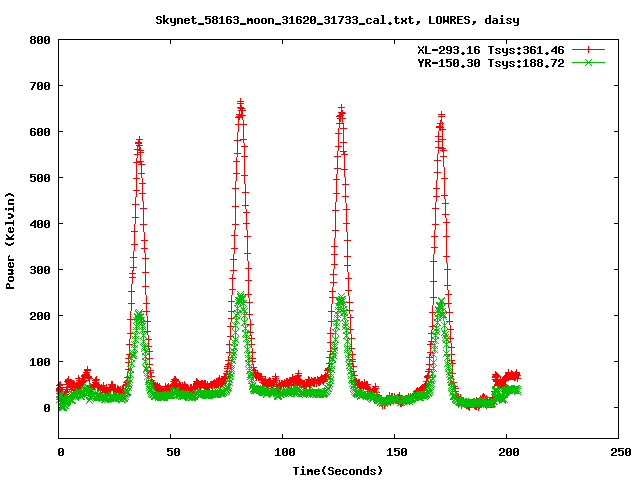Click the 'Power (Kelvin)' y-axis label
Screen dimensions: 640x480
click(10, 241)
